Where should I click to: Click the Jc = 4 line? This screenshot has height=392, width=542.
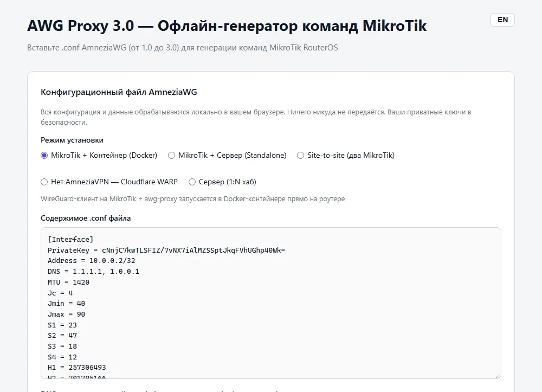(60, 293)
